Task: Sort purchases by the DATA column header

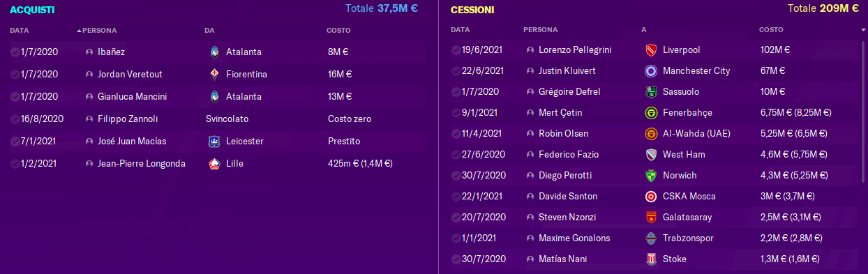Action: click(x=20, y=31)
